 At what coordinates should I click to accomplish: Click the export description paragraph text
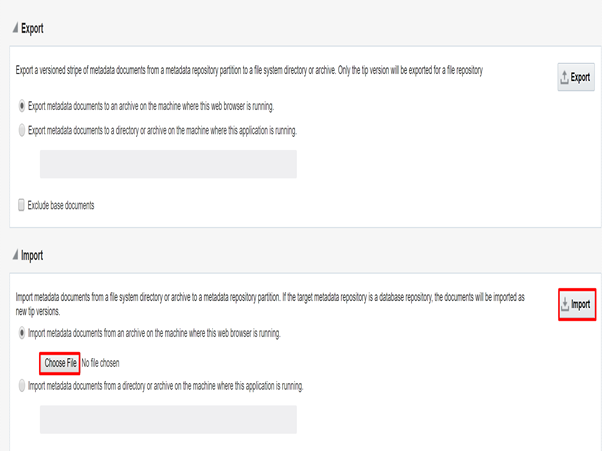249,71
